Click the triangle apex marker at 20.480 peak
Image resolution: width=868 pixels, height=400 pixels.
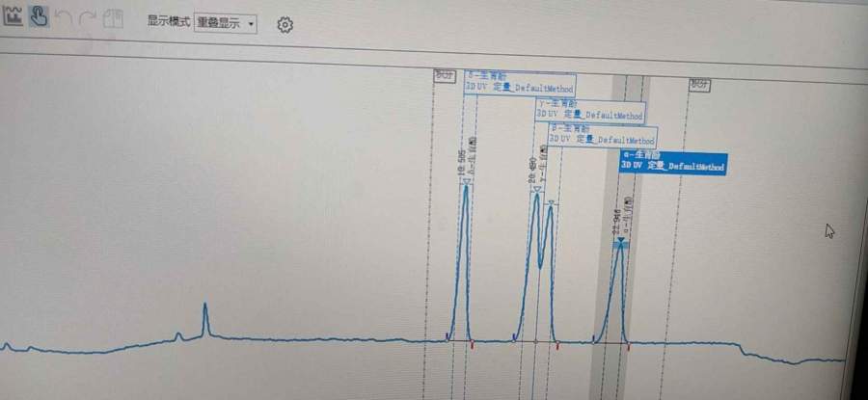536,189
